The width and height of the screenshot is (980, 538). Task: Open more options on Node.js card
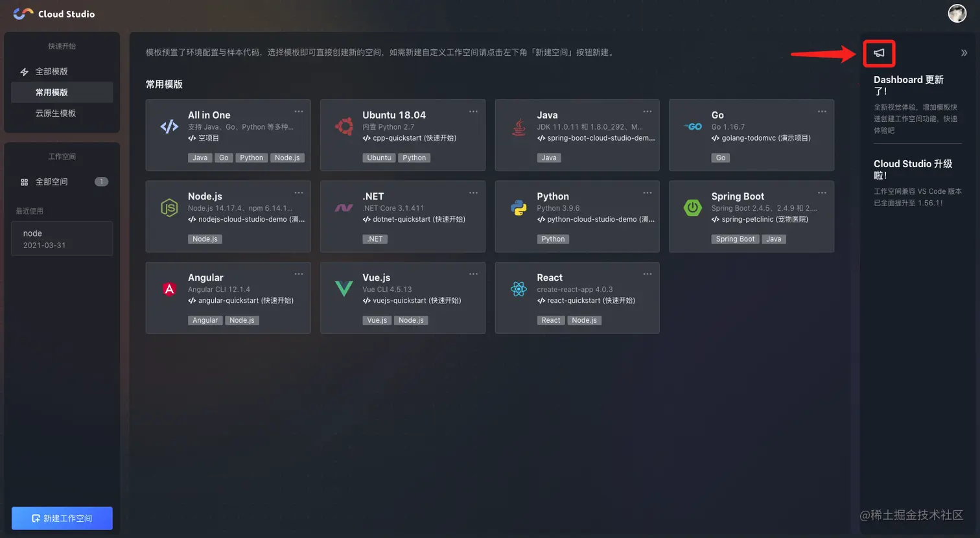(299, 193)
